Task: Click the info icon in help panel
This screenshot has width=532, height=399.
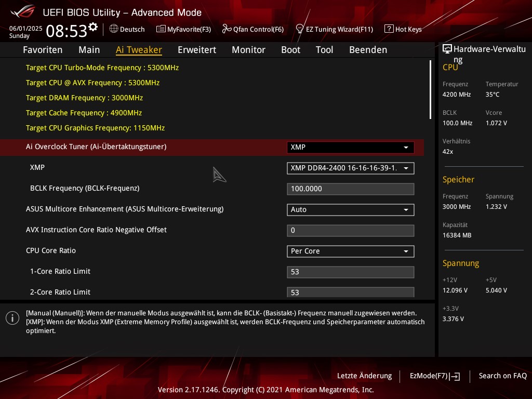Action: (12, 318)
